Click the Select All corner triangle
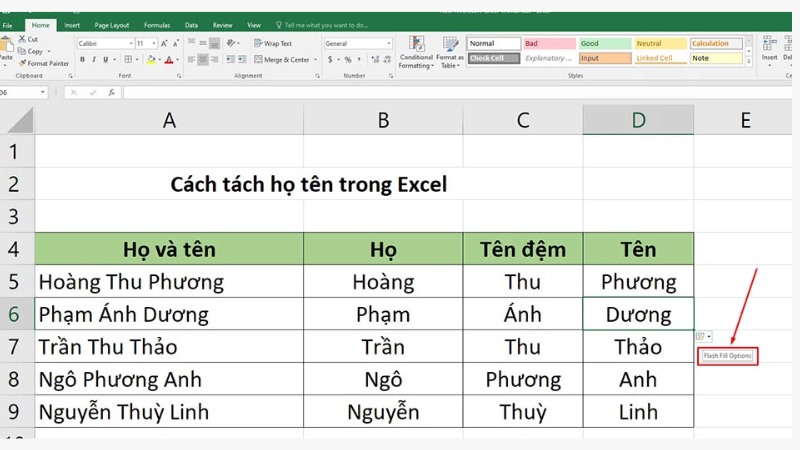Viewport: 800px width, 450px height. [x=18, y=120]
